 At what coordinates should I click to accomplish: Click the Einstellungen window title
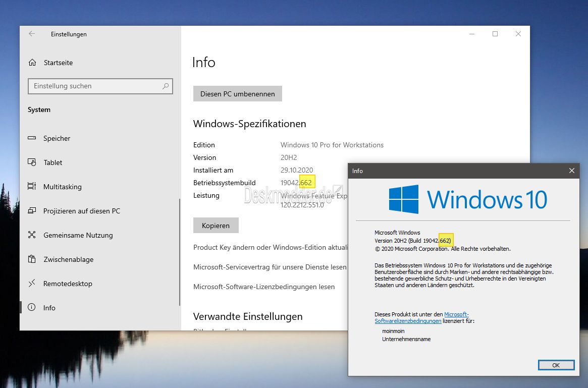(69, 34)
